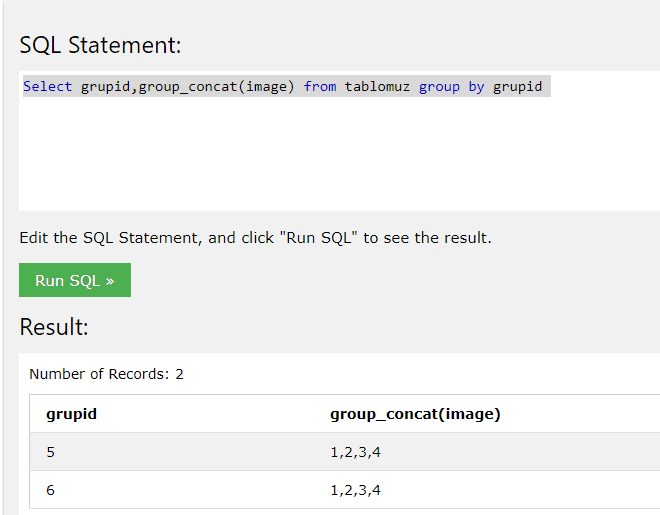Click the green Run SQL button
Viewport: 660px width, 515px height.
[x=75, y=280]
